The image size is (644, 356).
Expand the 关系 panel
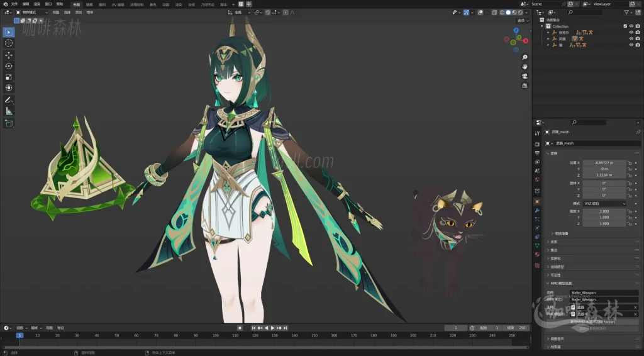coord(553,242)
